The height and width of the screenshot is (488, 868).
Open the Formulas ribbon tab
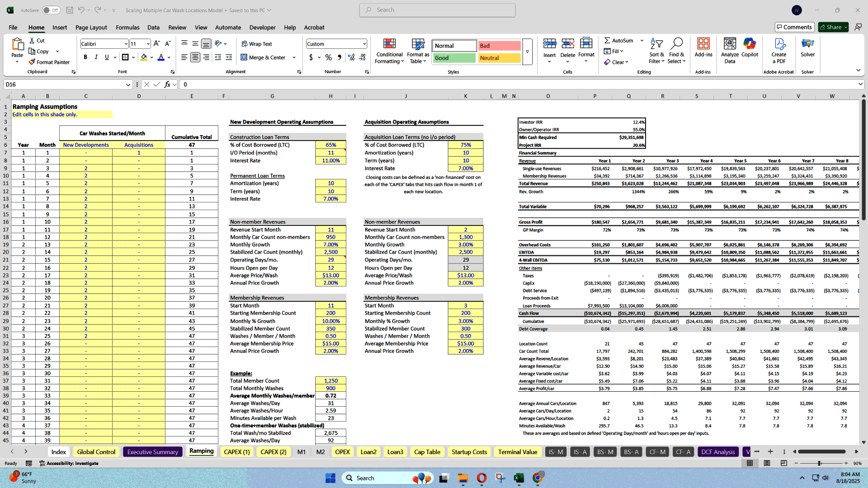(x=127, y=27)
